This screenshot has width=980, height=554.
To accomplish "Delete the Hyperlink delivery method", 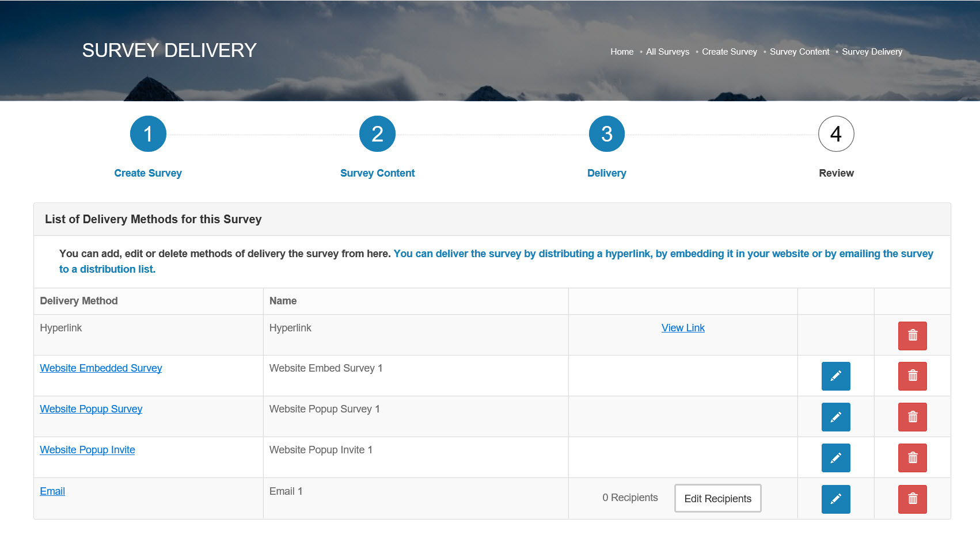I will pyautogui.click(x=912, y=335).
